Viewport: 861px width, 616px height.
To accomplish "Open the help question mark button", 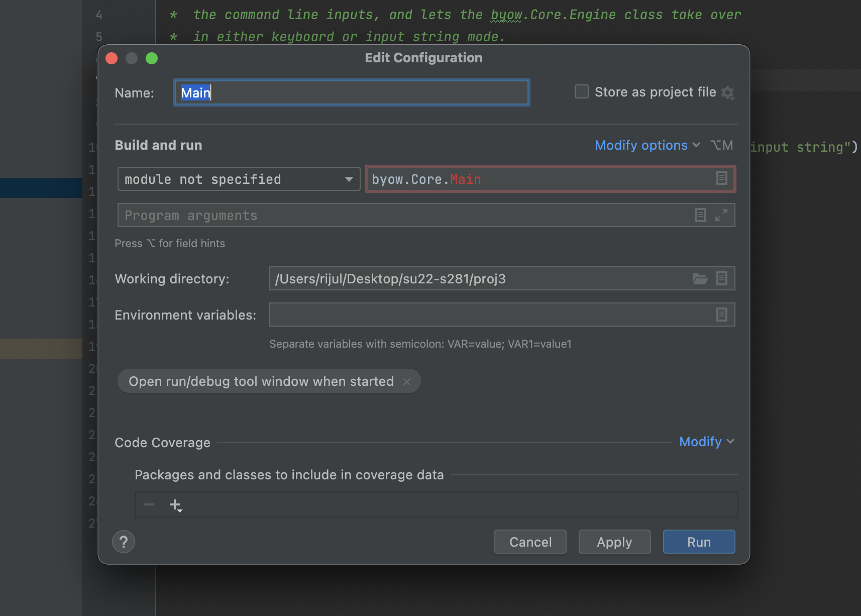I will point(124,542).
